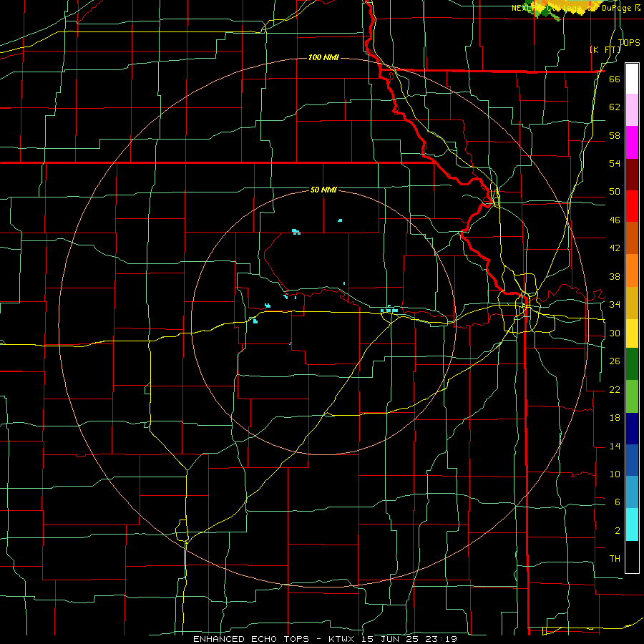Click the '100 NMI' range ring label
Screen dimensions: 644x644
click(323, 57)
